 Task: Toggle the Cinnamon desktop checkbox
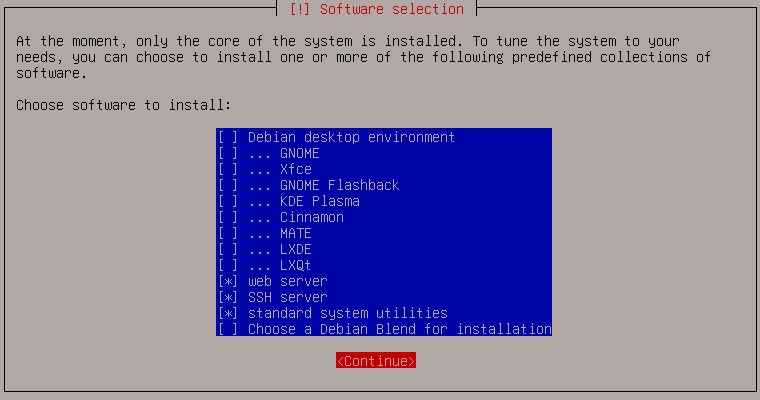pyautogui.click(x=228, y=217)
